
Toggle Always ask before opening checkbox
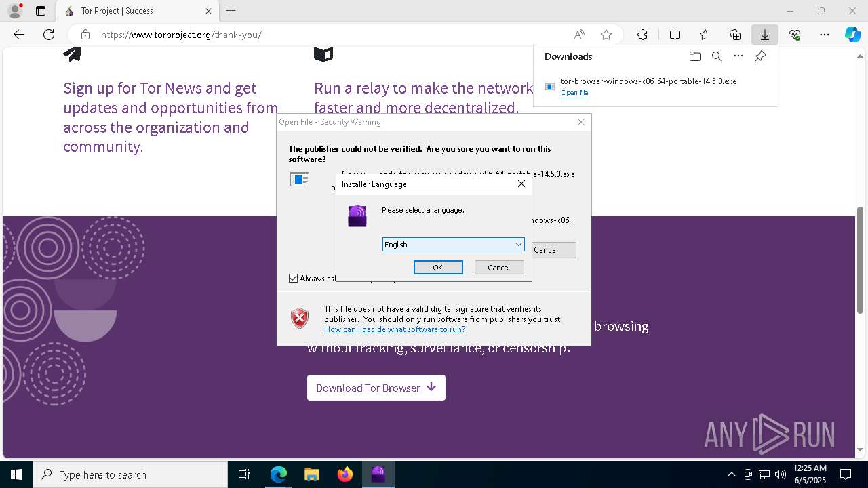pyautogui.click(x=294, y=279)
